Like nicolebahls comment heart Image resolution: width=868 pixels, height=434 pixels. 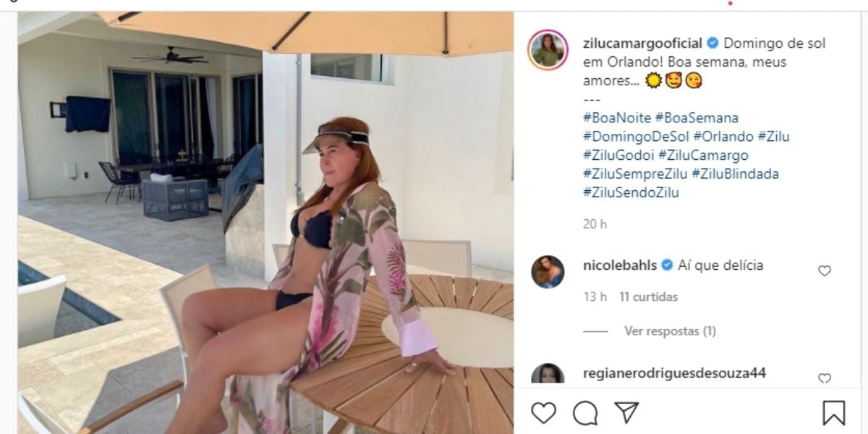pyautogui.click(x=824, y=271)
